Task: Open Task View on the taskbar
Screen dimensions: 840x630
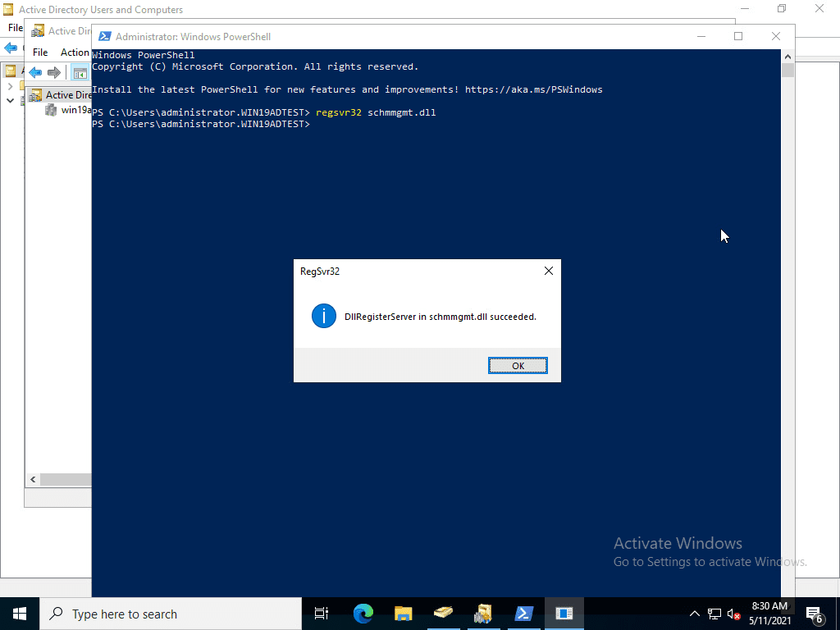Action: pyautogui.click(x=321, y=614)
